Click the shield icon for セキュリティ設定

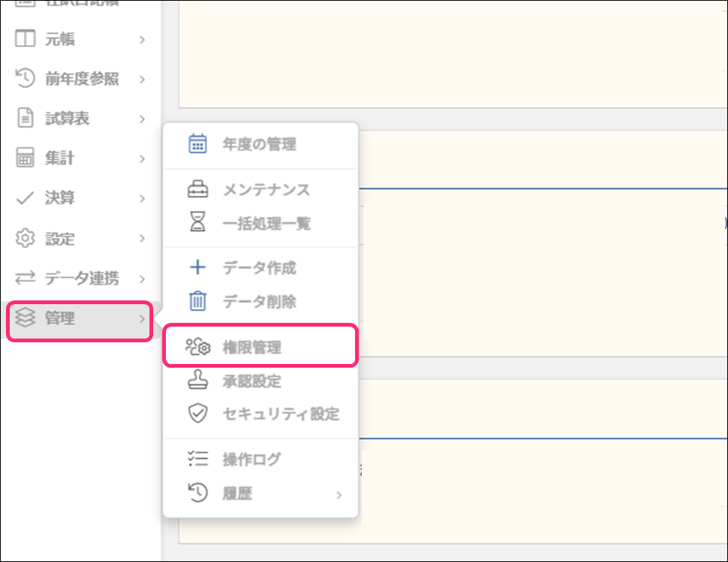[x=197, y=413]
